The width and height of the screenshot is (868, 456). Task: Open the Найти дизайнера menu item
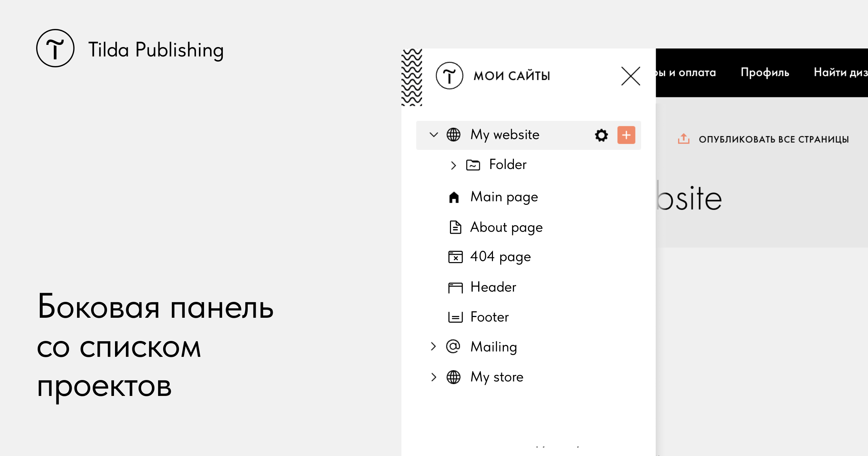tap(841, 72)
